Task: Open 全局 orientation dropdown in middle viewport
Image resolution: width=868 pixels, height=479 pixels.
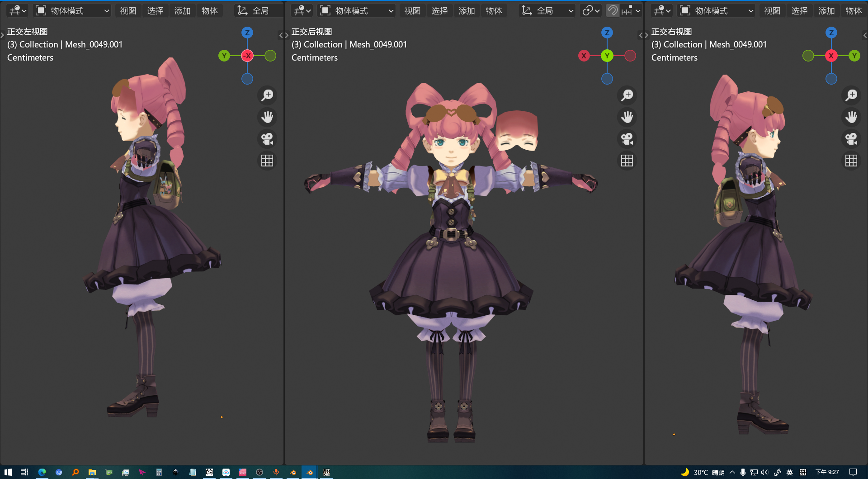Action: [x=547, y=10]
